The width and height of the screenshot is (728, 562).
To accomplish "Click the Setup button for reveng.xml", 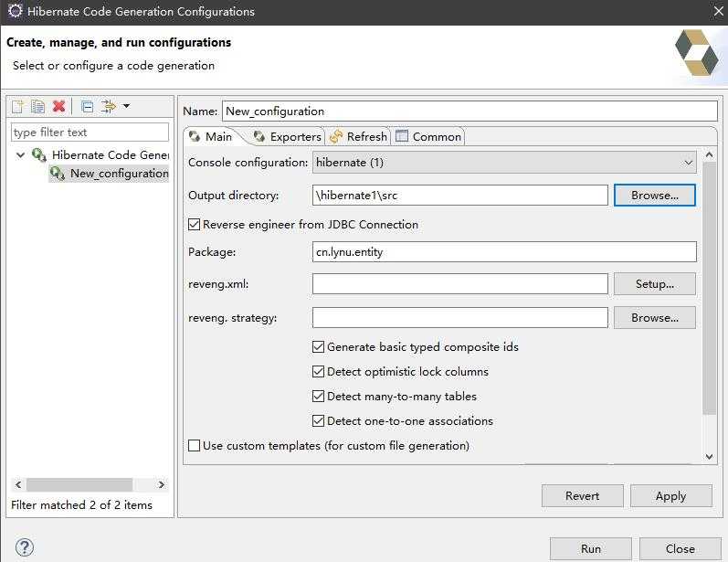I will click(655, 284).
